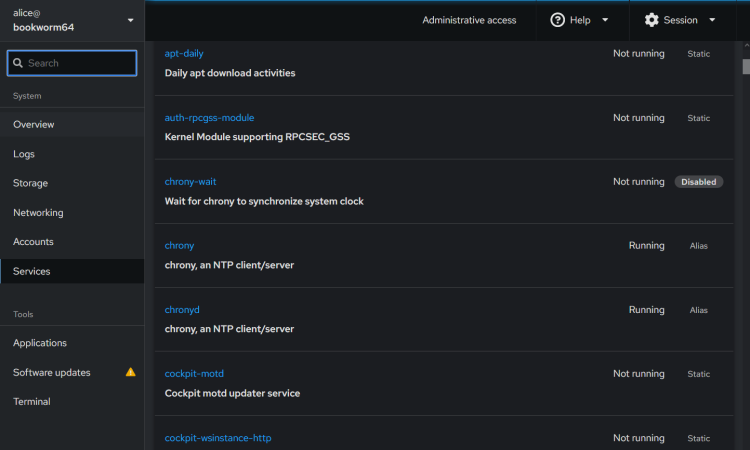Open the Session dropdown arrow

pyautogui.click(x=712, y=20)
